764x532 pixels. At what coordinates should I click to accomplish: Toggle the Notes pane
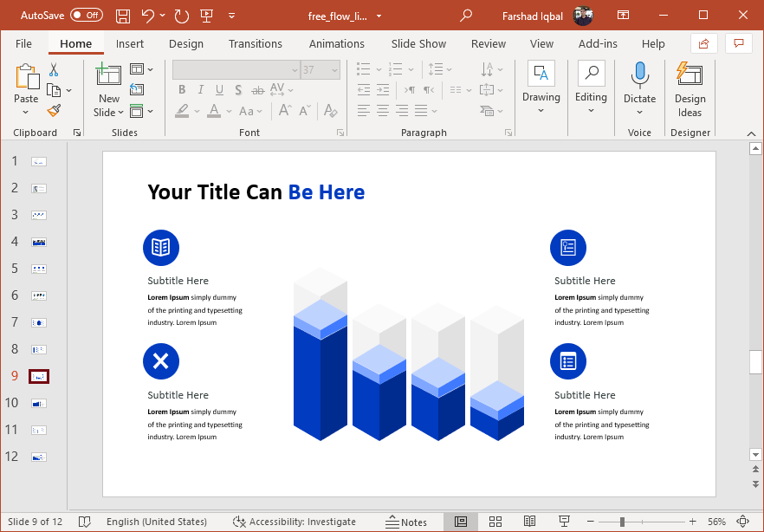[x=405, y=522]
